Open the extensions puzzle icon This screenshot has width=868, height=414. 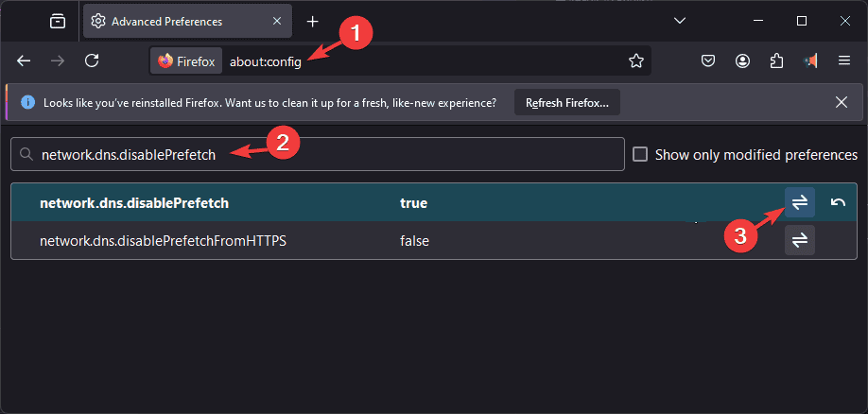(x=776, y=60)
